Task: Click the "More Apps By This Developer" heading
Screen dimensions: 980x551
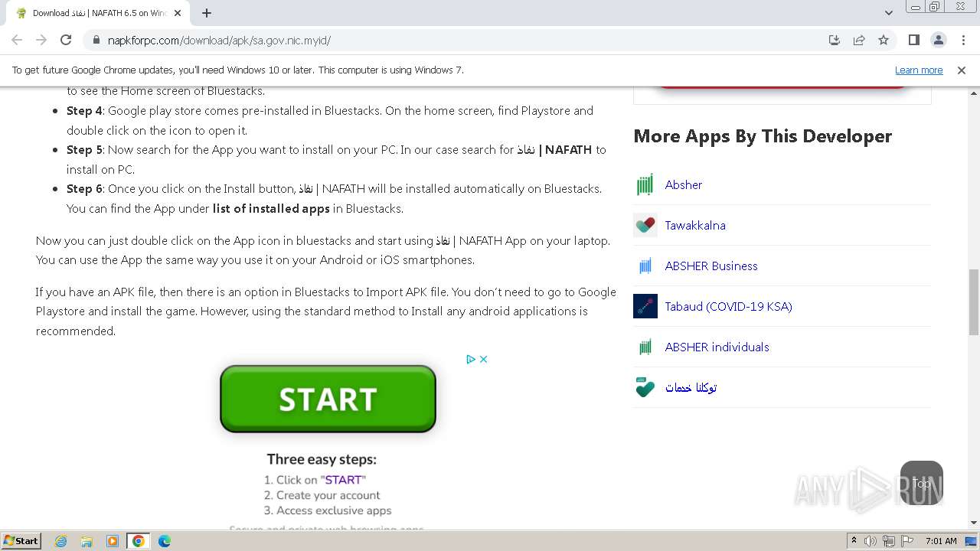Action: [x=763, y=136]
